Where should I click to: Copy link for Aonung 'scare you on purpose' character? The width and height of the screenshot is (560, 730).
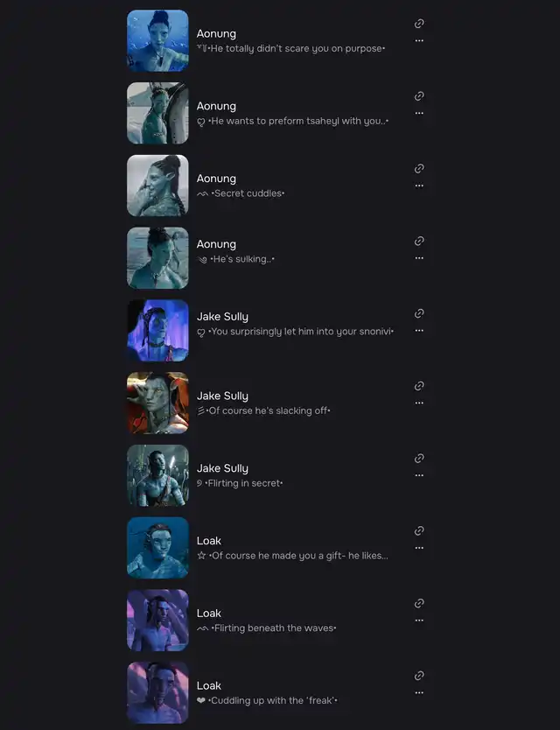tap(419, 24)
